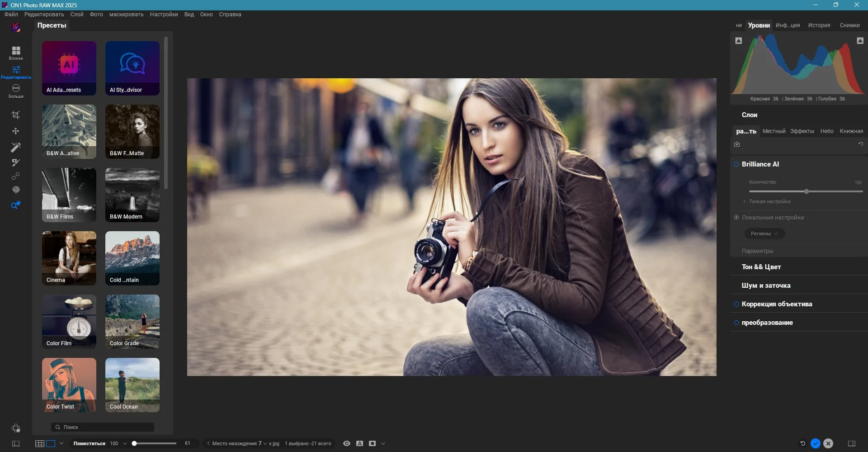Toggle the right panel visibility icon
The height and width of the screenshot is (452, 868).
852,443
